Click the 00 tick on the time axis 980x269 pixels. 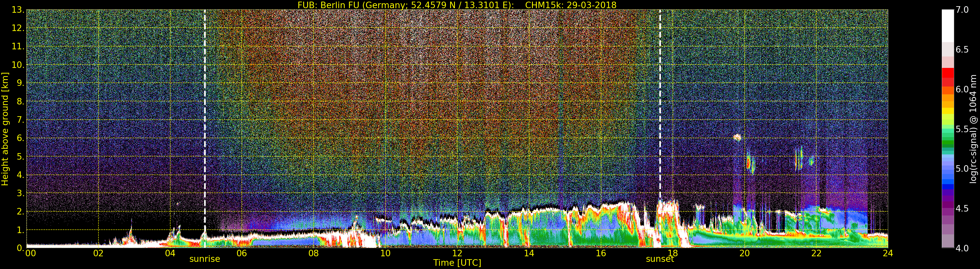(30, 253)
